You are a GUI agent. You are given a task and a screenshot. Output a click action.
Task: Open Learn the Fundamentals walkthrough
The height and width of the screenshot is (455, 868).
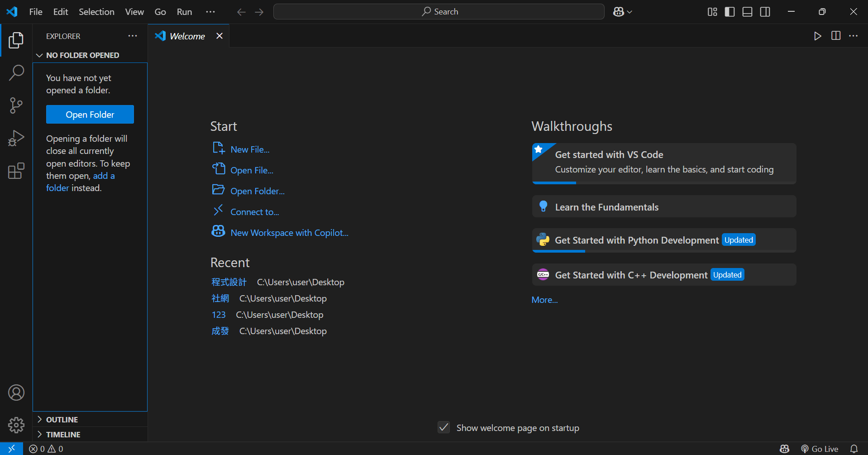pyautogui.click(x=664, y=207)
